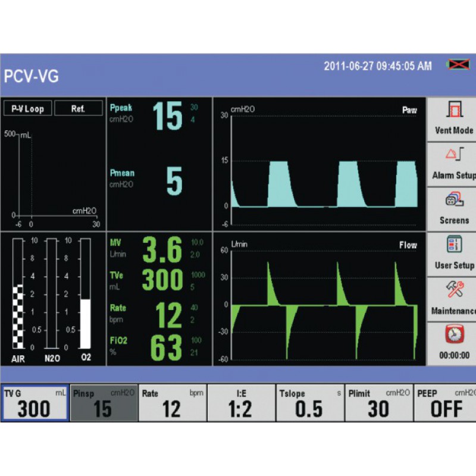This screenshot has height=476, width=476.
Task: Open the Vent Mode menu icon
Action: click(454, 109)
